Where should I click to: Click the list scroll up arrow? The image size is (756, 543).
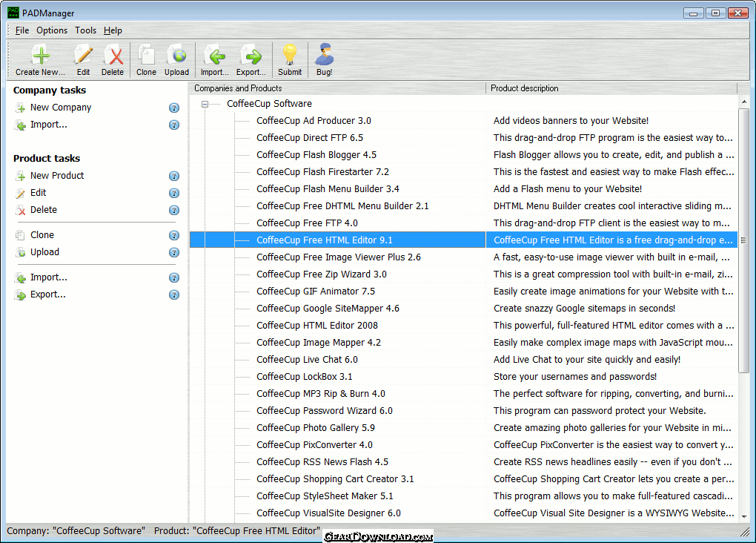coord(744,102)
